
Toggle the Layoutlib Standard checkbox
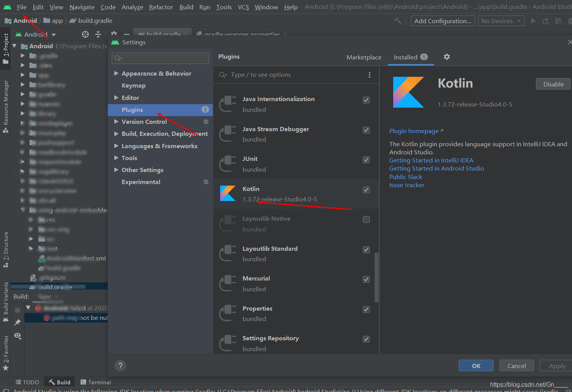click(366, 250)
